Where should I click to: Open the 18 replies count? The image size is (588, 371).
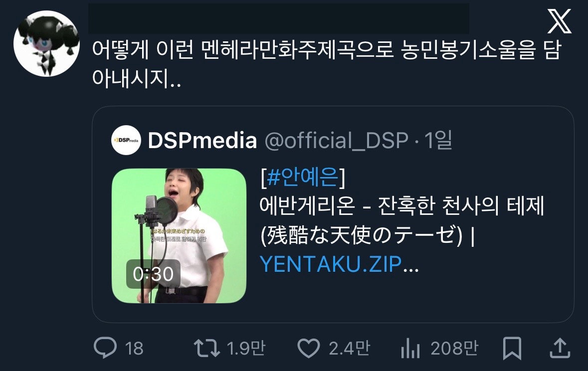click(134, 349)
